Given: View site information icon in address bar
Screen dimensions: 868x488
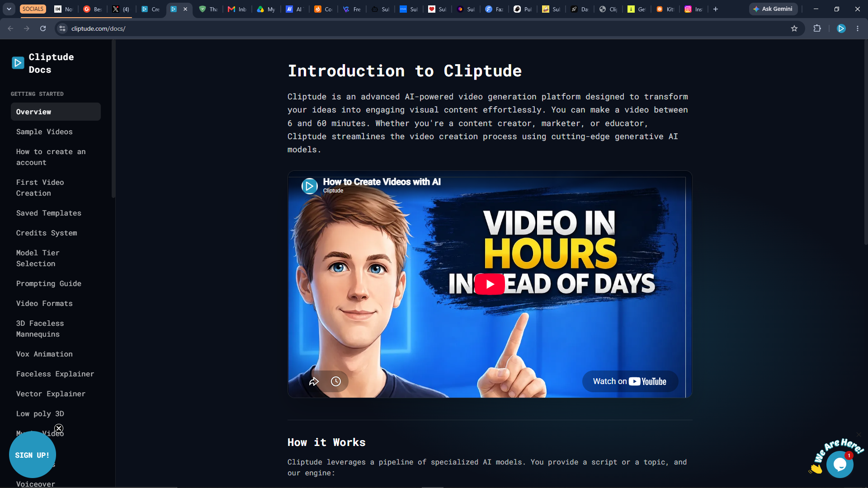Looking at the screenshot, I should 62,28.
